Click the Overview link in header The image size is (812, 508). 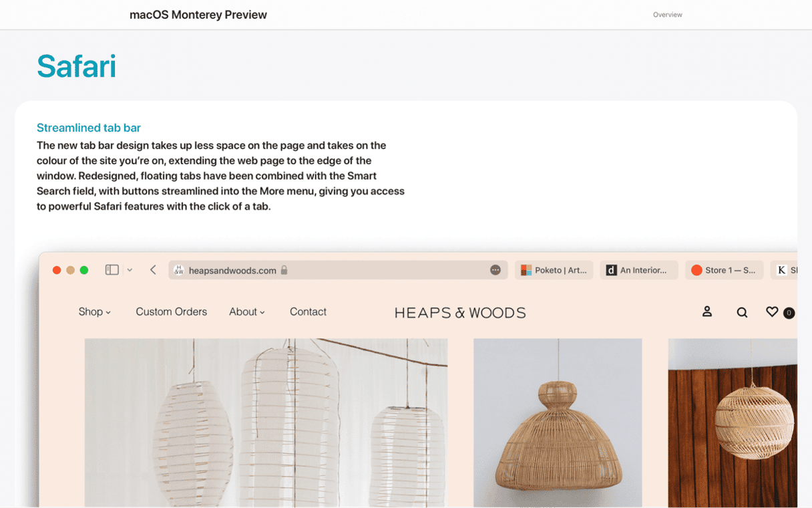click(668, 15)
